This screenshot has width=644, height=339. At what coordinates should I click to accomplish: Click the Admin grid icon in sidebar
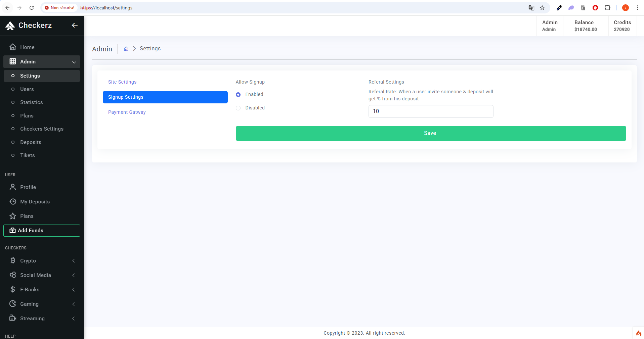[13, 61]
